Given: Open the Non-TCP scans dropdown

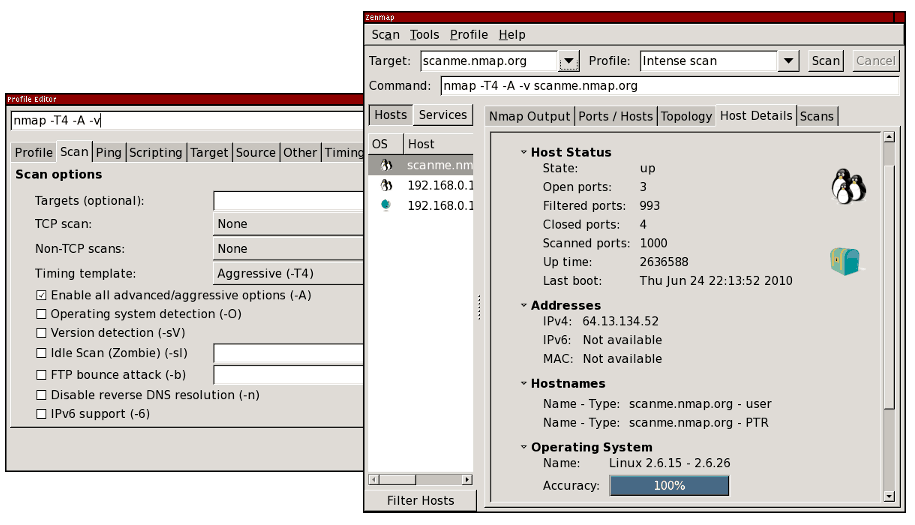Looking at the screenshot, I should (288, 248).
